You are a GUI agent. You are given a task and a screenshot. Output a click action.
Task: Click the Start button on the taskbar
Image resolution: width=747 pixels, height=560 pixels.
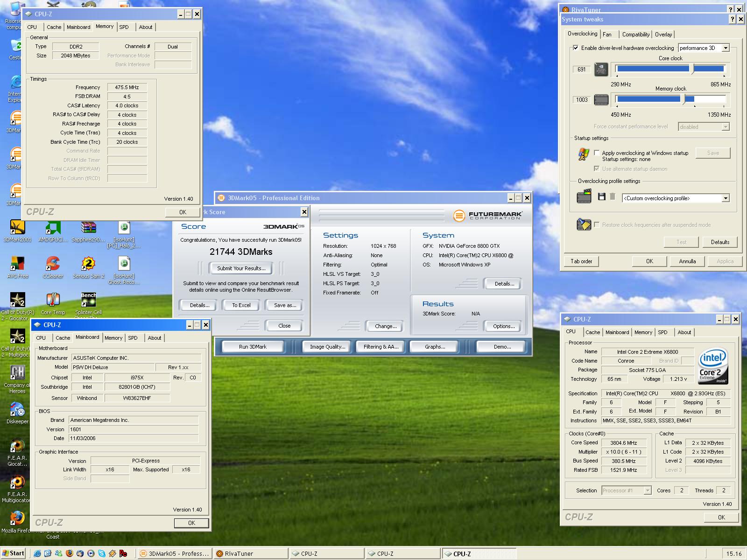pos(13,553)
